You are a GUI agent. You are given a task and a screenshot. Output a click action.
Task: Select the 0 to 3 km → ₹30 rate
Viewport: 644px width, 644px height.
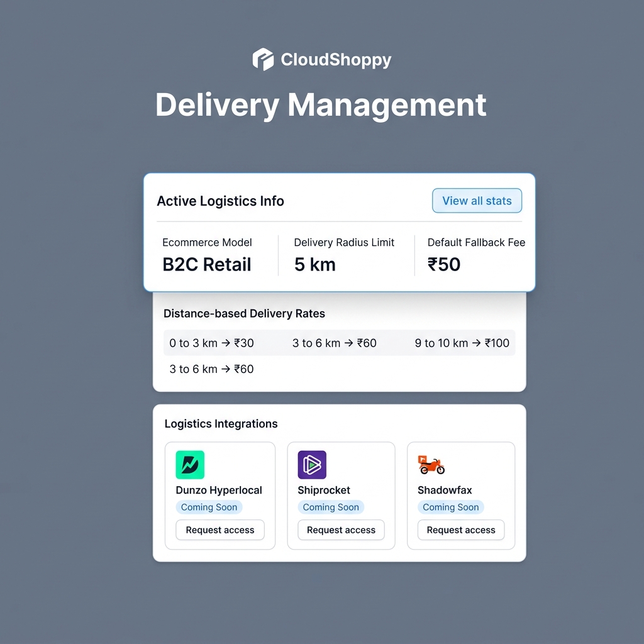[211, 343]
